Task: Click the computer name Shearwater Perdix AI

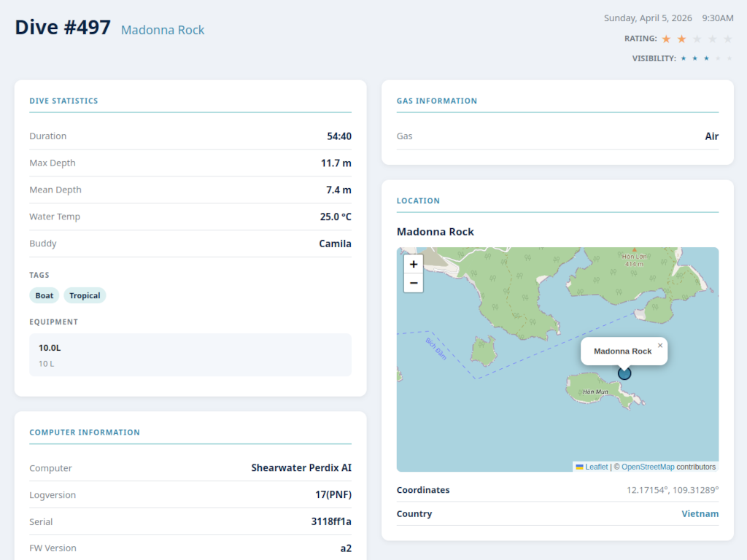Action: point(301,468)
